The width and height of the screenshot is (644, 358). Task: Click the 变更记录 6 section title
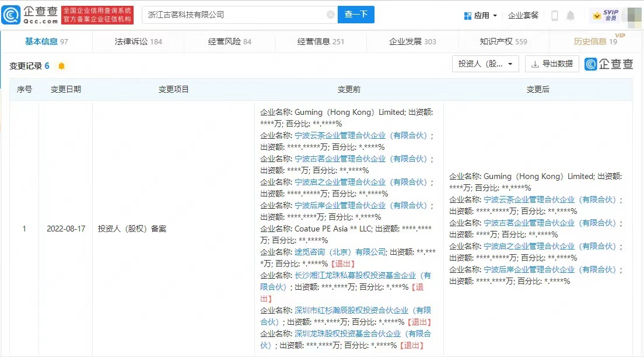[x=29, y=66]
